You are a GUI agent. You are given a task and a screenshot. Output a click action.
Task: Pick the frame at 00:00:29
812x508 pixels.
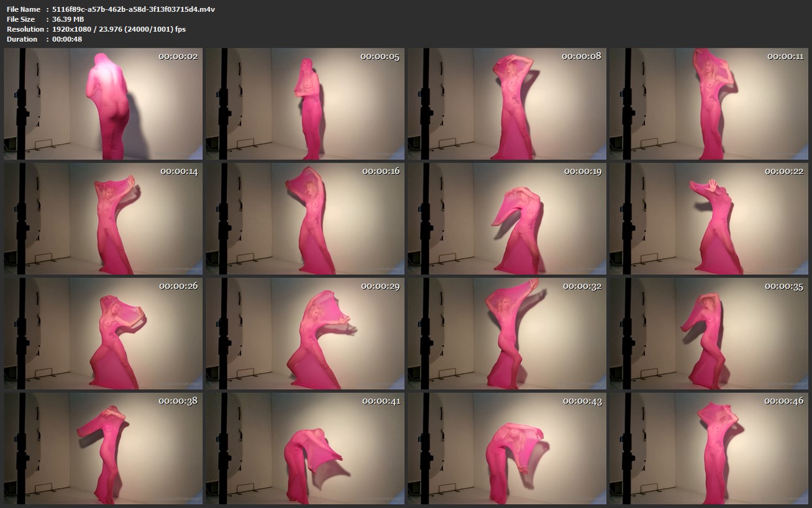click(305, 333)
